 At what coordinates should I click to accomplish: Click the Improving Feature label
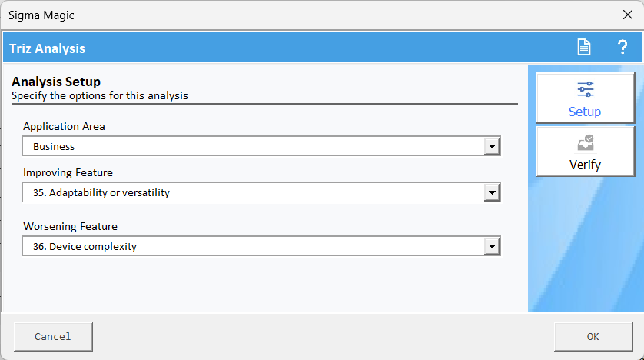(x=68, y=172)
